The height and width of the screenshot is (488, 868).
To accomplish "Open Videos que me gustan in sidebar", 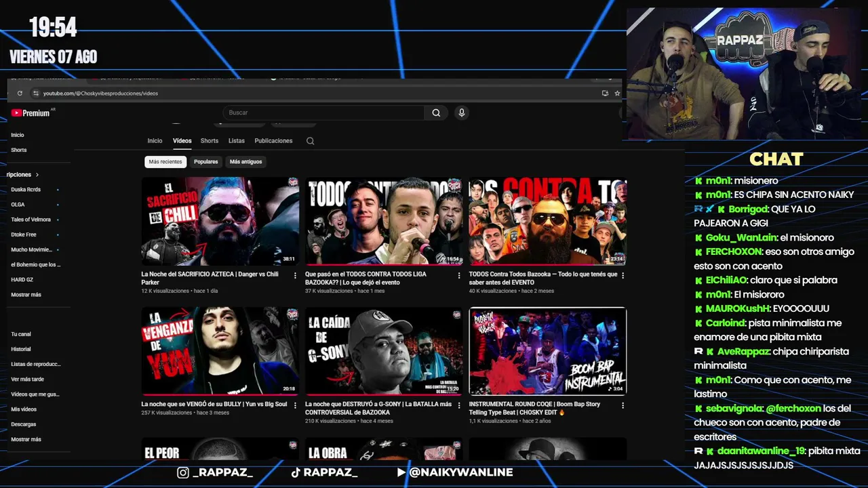I will pyautogui.click(x=35, y=394).
